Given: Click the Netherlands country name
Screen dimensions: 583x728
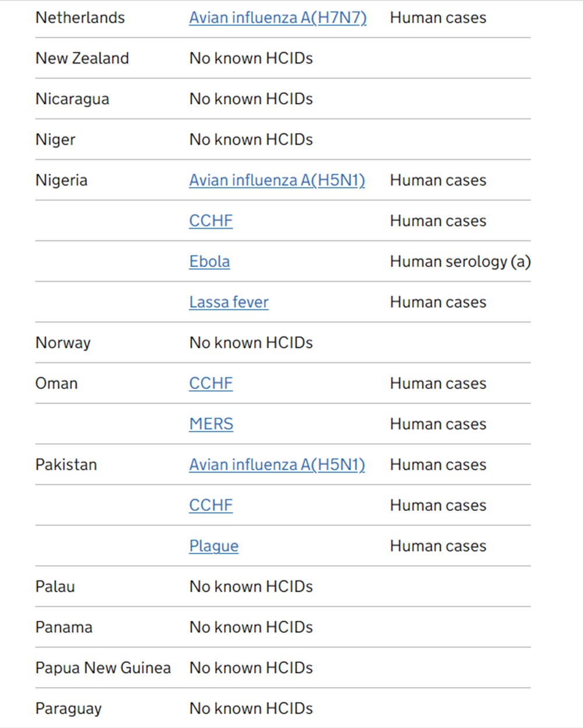Looking at the screenshot, I should click(80, 18).
